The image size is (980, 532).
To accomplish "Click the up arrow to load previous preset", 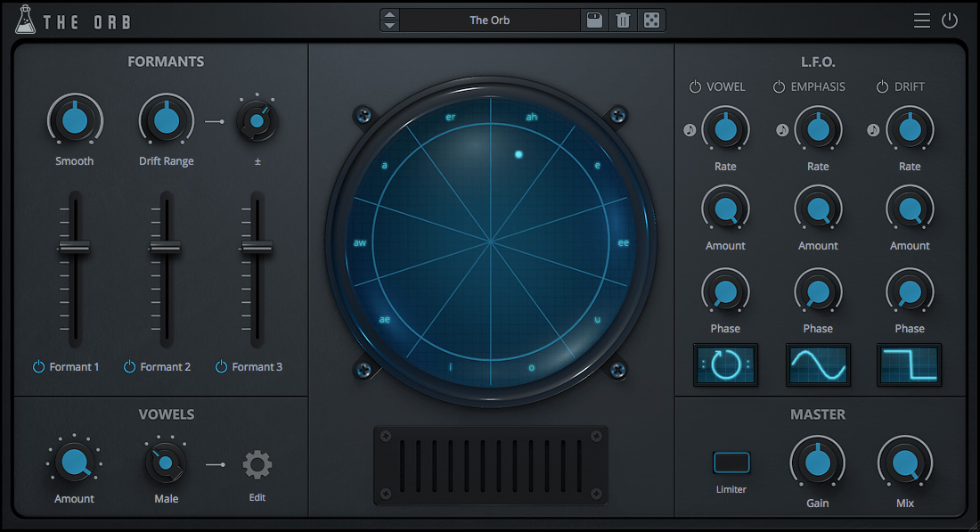I will point(389,14).
